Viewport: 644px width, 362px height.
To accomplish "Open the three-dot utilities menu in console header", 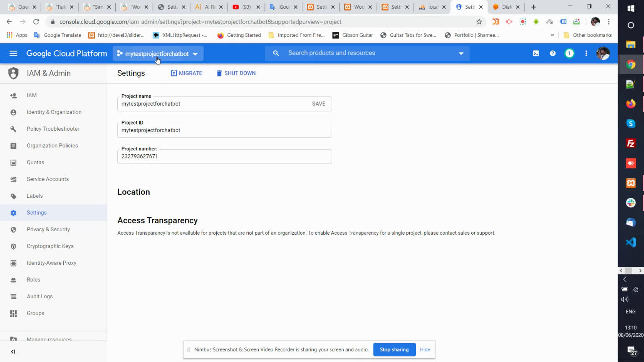I will [586, 53].
